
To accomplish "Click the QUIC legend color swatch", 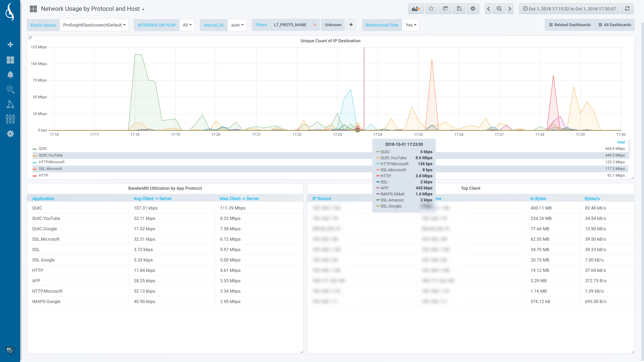I will tap(35, 149).
